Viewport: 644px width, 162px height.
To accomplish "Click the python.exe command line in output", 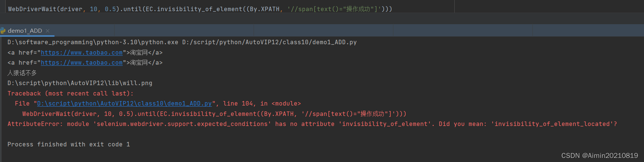I will tap(182, 42).
